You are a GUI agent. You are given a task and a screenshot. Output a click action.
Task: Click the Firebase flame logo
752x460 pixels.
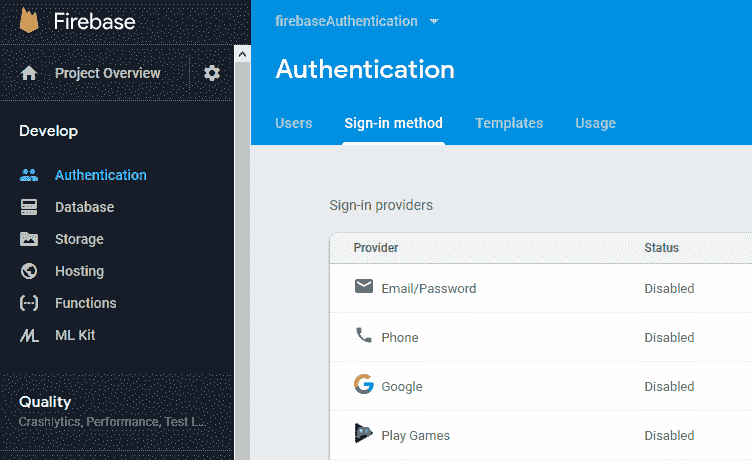coord(29,22)
